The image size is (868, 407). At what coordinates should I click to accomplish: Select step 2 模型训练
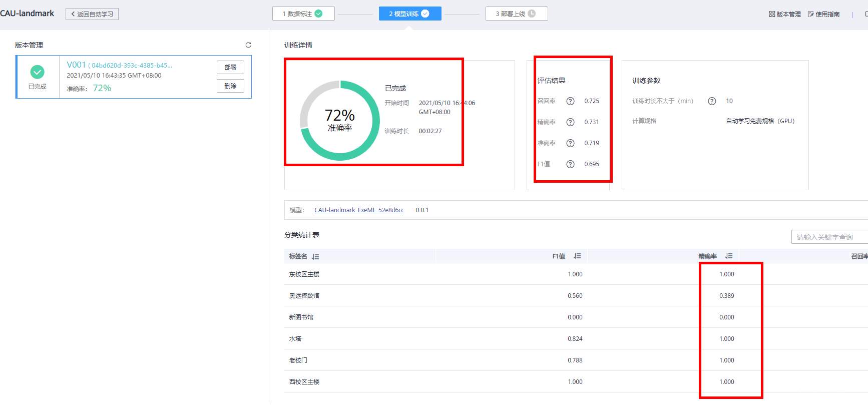[x=410, y=14]
